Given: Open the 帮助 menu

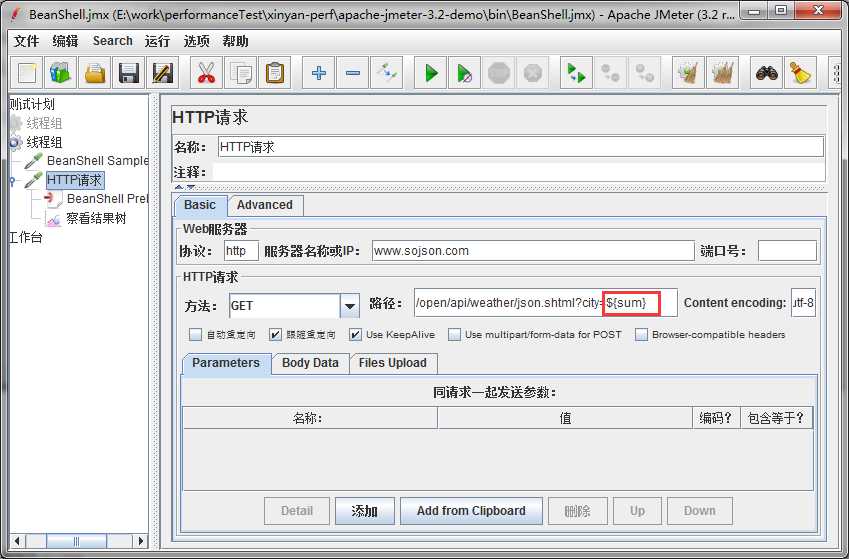Looking at the screenshot, I should click(x=236, y=41).
